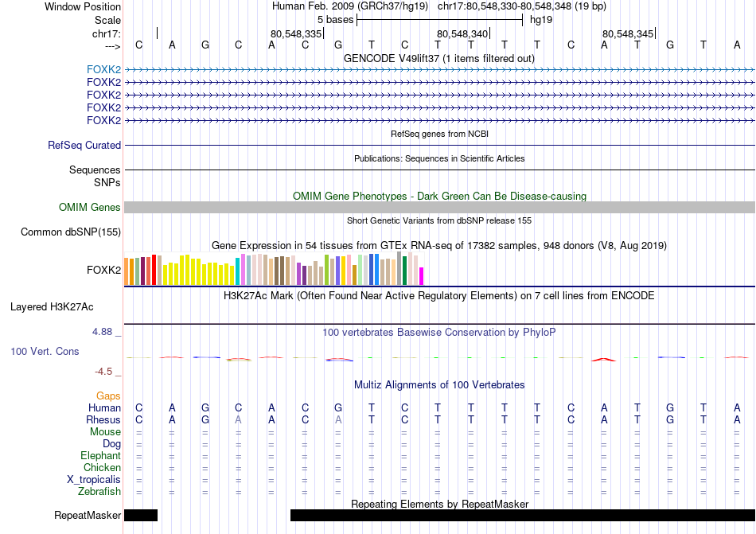
Task: Click the PhyloP minimum value -4.5
Action: click(x=103, y=372)
